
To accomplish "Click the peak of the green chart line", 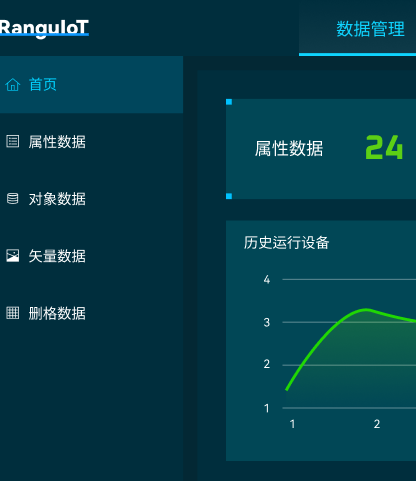I will tap(366, 309).
